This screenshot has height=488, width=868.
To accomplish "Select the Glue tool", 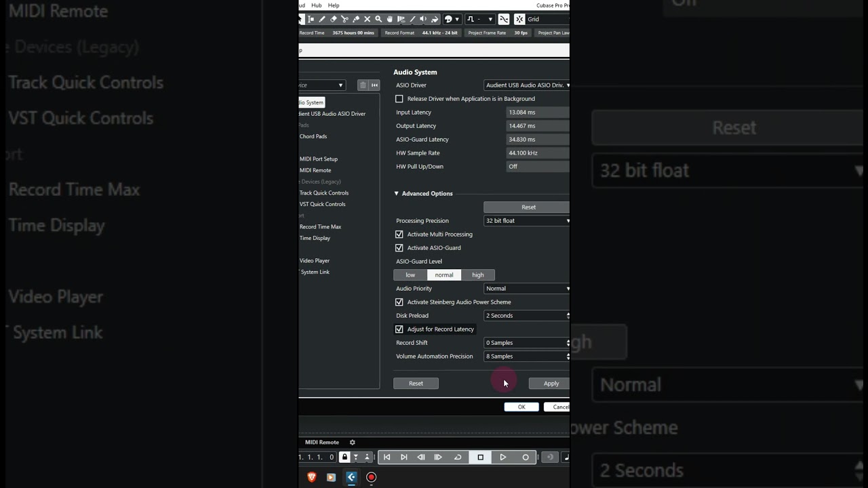I will coord(356,19).
